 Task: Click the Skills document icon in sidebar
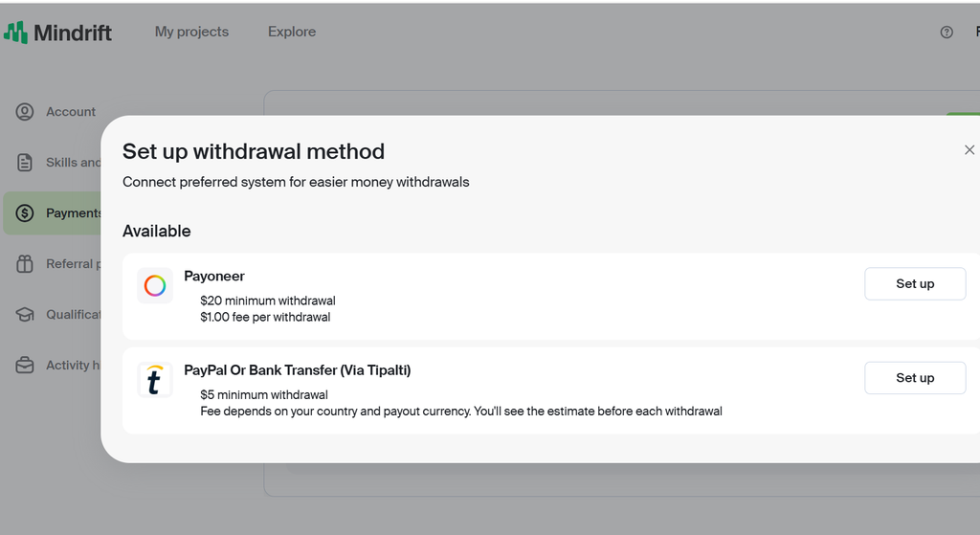[25, 163]
